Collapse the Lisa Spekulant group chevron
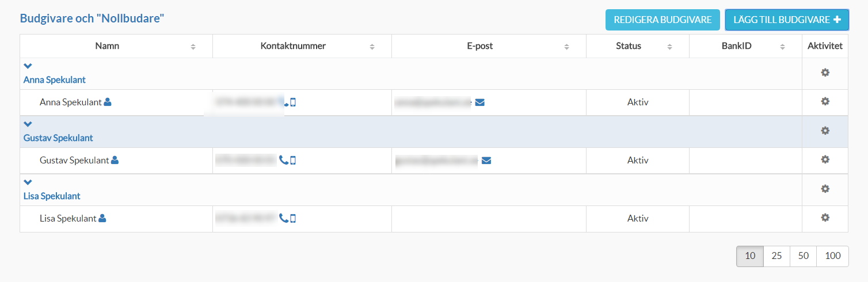The height and width of the screenshot is (282, 868). (28, 182)
